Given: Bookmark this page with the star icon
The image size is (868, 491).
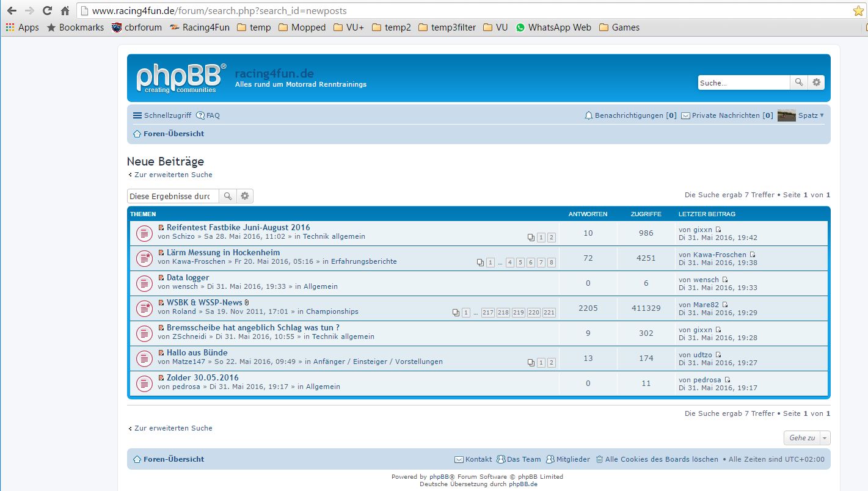Looking at the screenshot, I should (x=858, y=11).
